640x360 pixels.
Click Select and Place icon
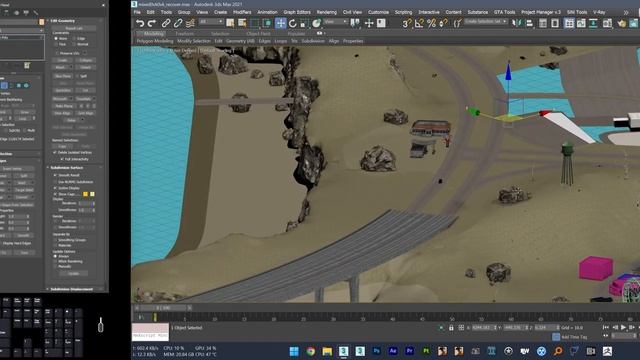[316, 23]
